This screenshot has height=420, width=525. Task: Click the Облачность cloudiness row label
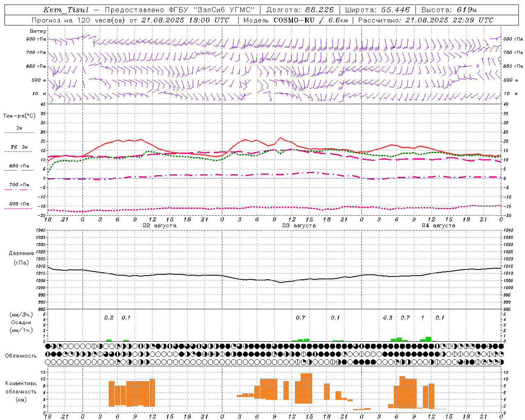click(x=21, y=356)
